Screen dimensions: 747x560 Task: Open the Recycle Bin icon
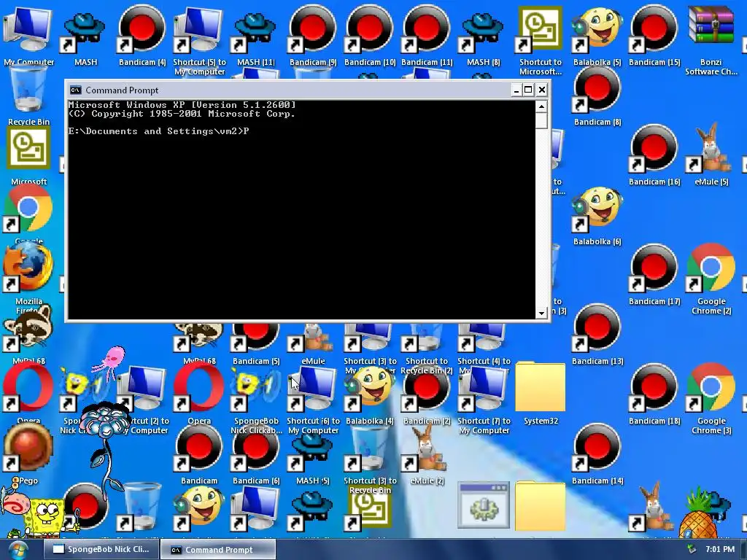click(28, 90)
